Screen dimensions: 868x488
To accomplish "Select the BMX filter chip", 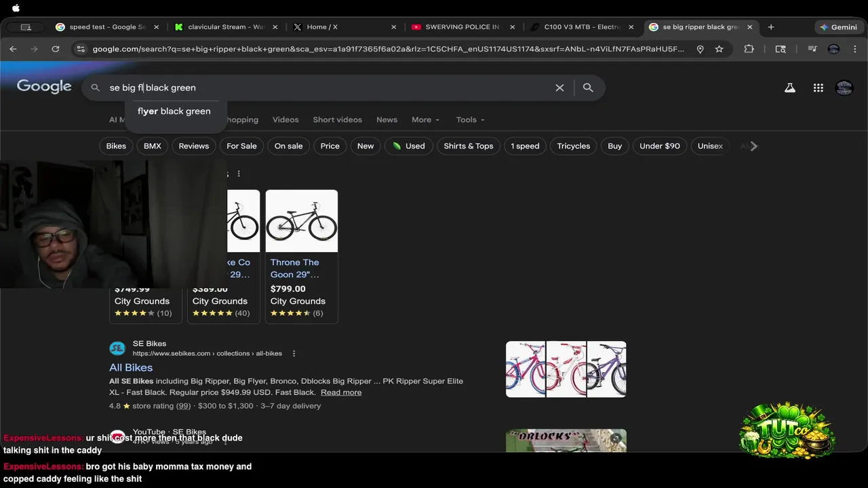I will pos(153,146).
